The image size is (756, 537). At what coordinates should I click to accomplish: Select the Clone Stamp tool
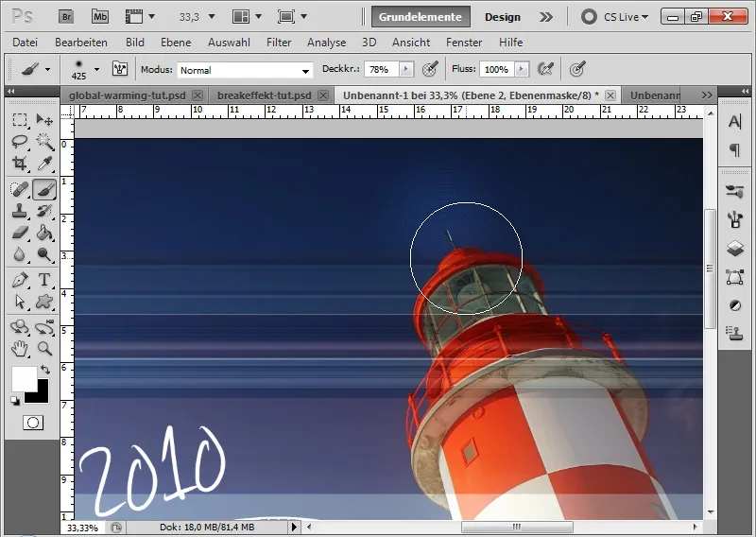coord(19,211)
